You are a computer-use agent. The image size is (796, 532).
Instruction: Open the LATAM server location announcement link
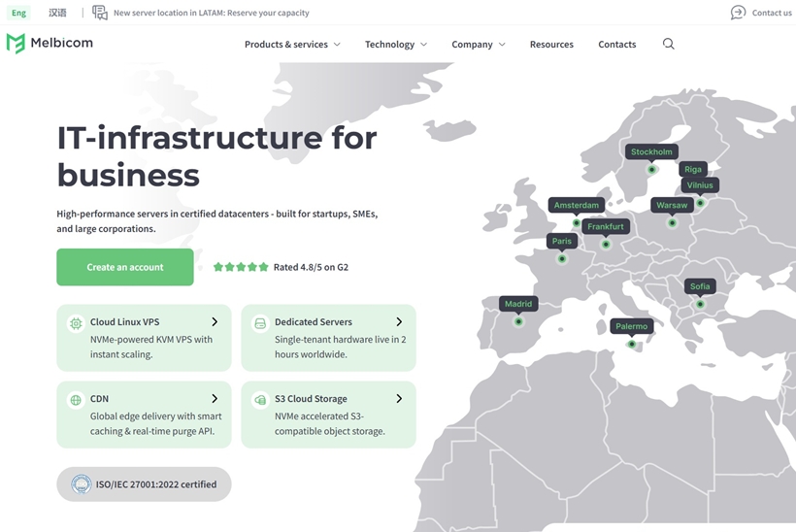click(212, 13)
